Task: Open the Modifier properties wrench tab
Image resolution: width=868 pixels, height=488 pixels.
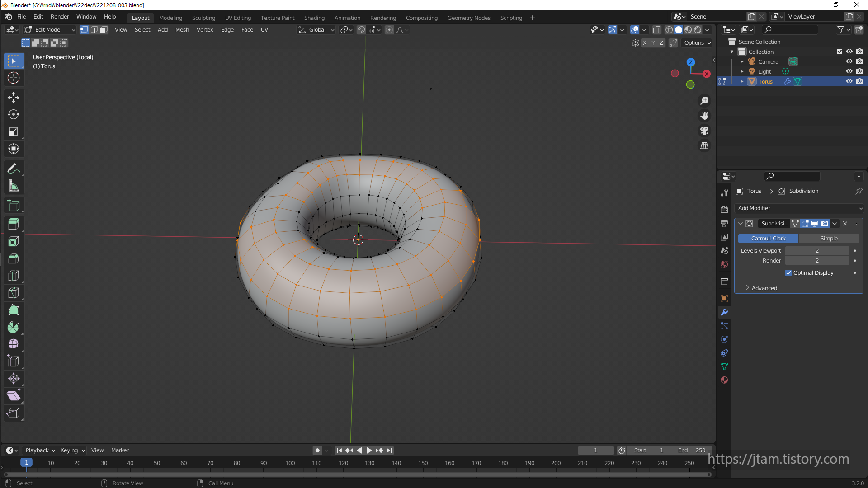Action: (x=724, y=312)
